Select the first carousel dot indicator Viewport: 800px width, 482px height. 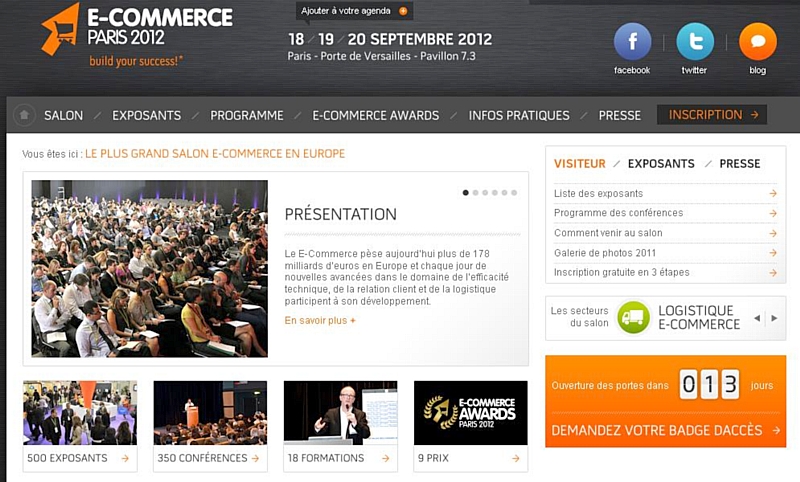click(465, 193)
